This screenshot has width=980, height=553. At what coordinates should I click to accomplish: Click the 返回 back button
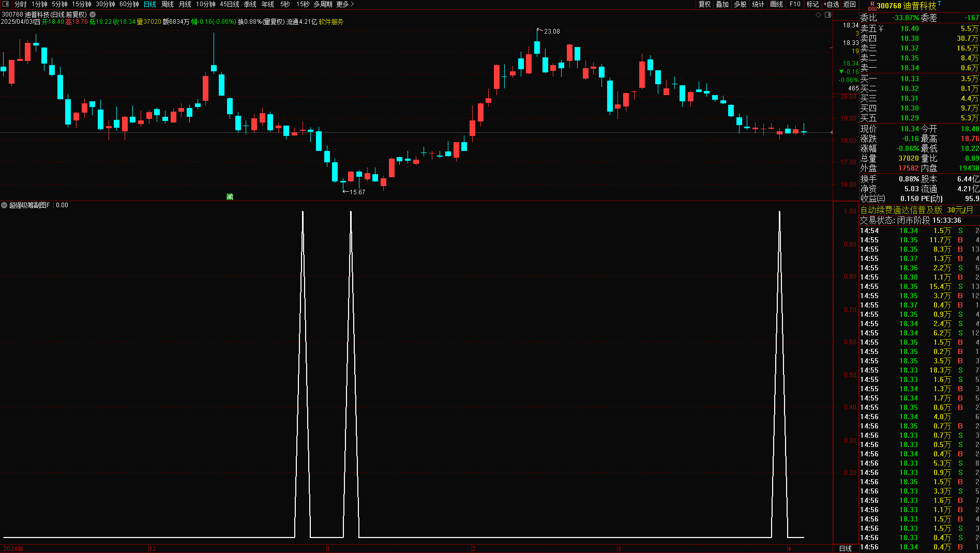pyautogui.click(x=850, y=4)
